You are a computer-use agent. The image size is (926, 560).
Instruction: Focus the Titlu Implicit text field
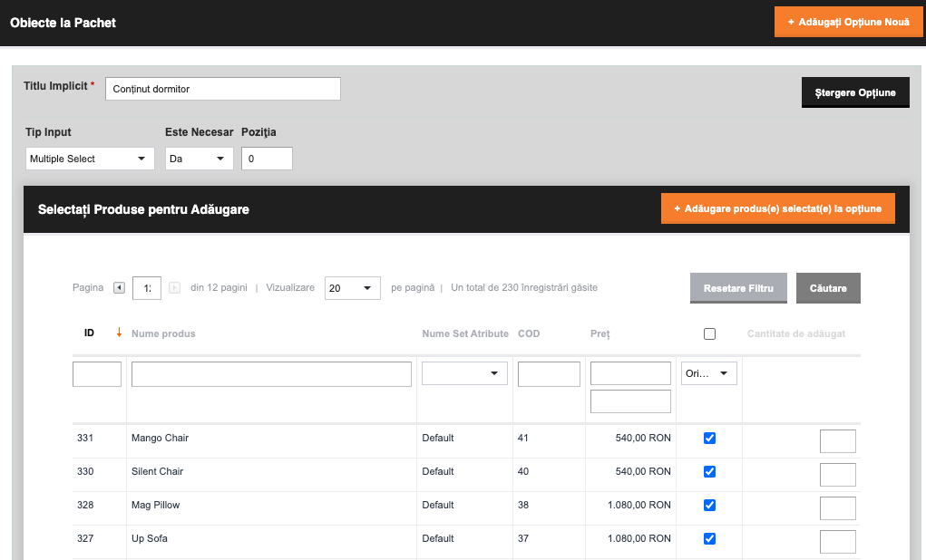(222, 89)
